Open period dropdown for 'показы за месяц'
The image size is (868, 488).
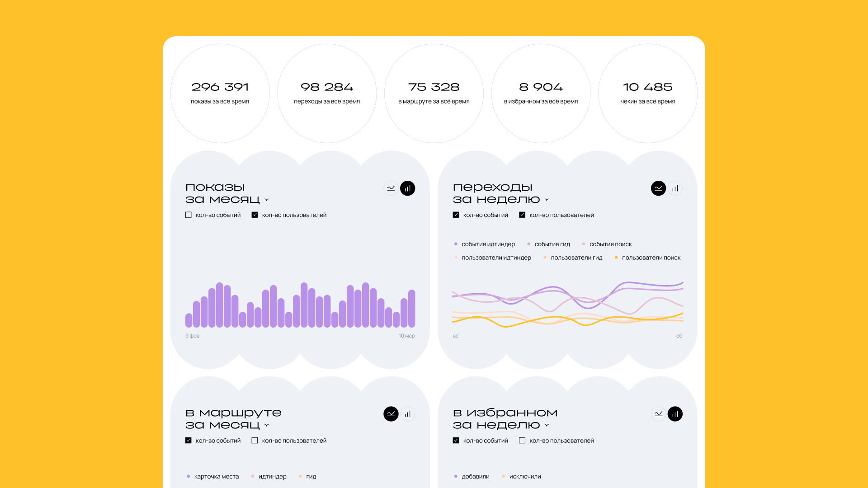(267, 200)
